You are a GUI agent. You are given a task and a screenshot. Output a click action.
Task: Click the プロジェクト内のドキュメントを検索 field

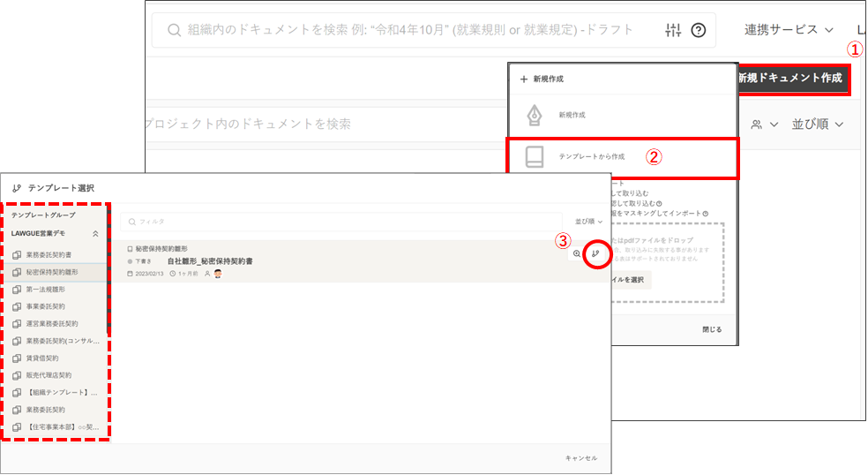click(x=326, y=124)
